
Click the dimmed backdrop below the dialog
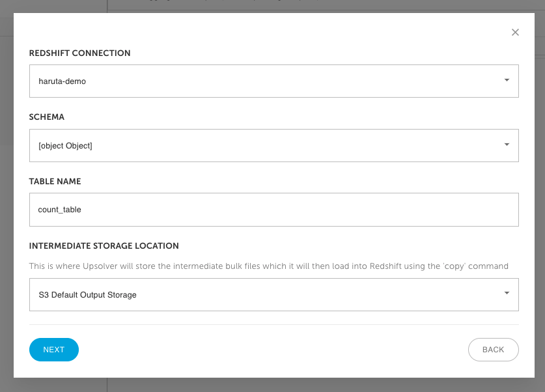pos(272,385)
